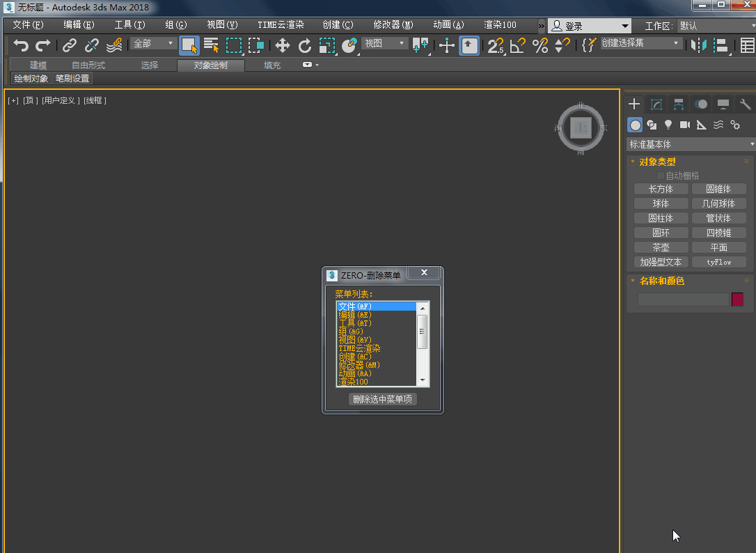The width and height of the screenshot is (756, 553).
Task: Open the 修改器(M) menu
Action: point(393,25)
